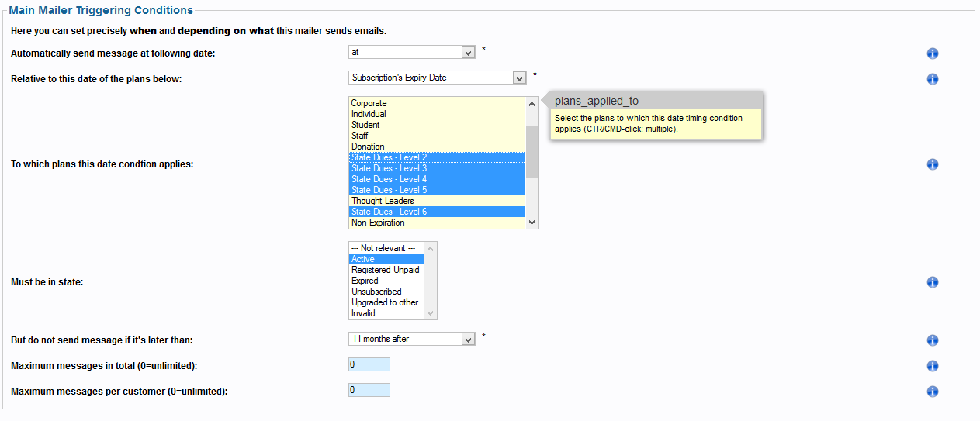Click info icon for 'Relative to this date' row
The height and width of the screenshot is (421, 980).
933,79
